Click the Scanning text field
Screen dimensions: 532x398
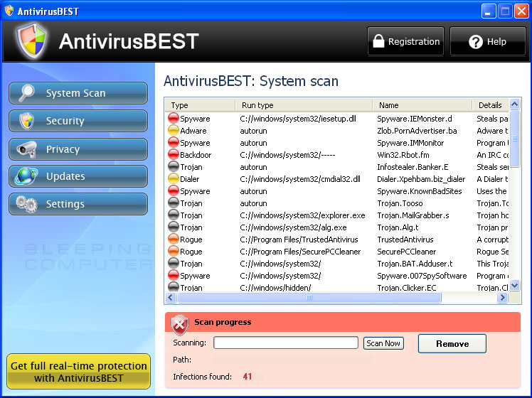285,343
